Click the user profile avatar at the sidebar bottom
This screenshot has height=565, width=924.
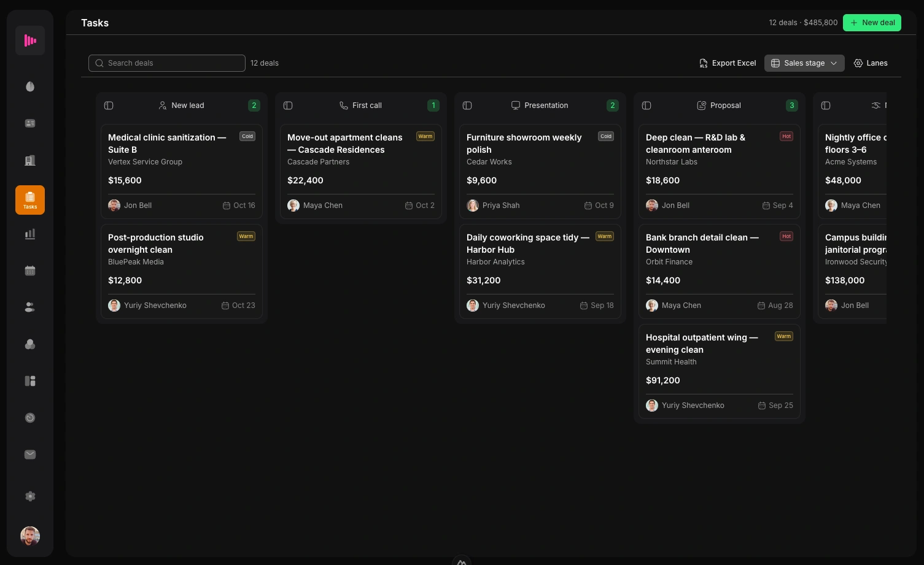pyautogui.click(x=30, y=536)
